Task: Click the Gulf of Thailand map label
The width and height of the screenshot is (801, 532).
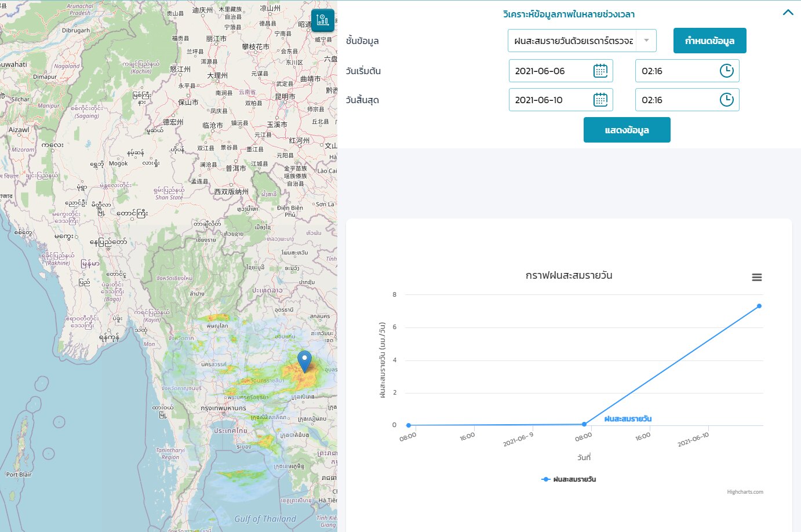Action: [265, 519]
